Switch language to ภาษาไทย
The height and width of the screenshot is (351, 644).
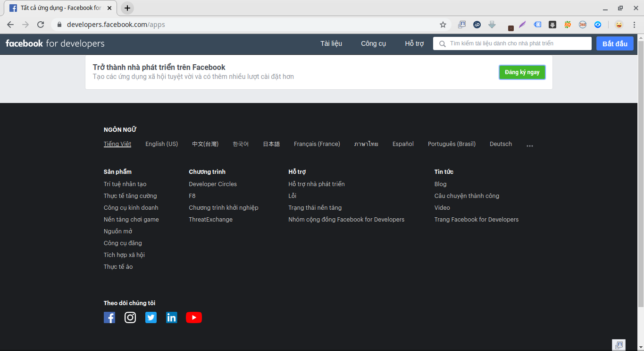[366, 144]
